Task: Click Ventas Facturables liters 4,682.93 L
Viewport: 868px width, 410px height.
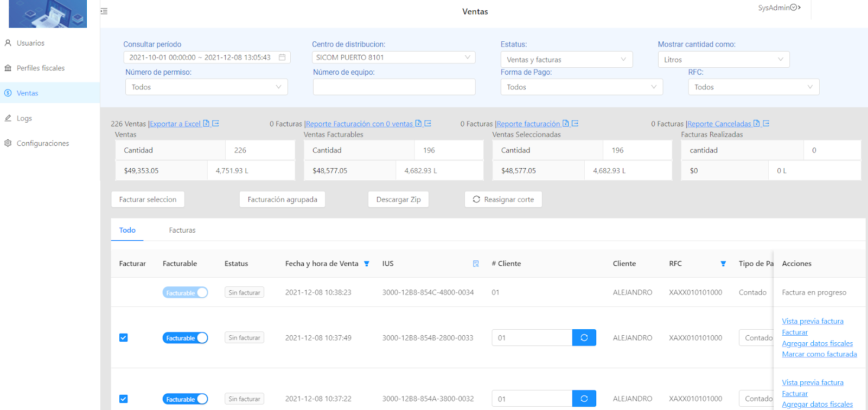Action: point(420,170)
